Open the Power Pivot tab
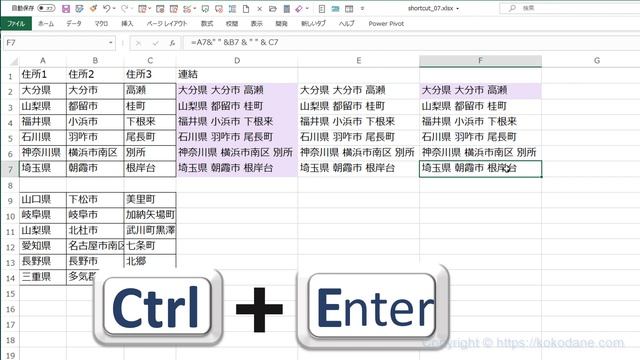The image size is (640, 360). point(386,24)
